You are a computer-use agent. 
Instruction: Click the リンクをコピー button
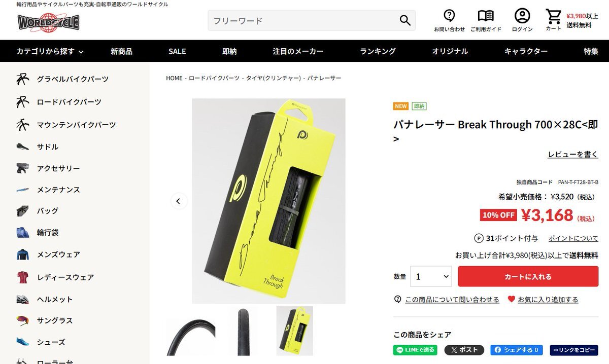coord(574,350)
